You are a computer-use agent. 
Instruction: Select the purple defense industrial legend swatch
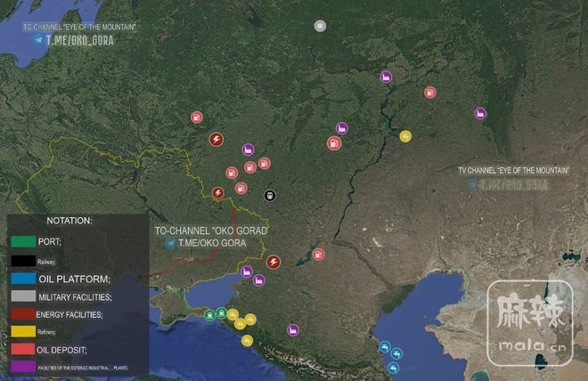coord(24,366)
